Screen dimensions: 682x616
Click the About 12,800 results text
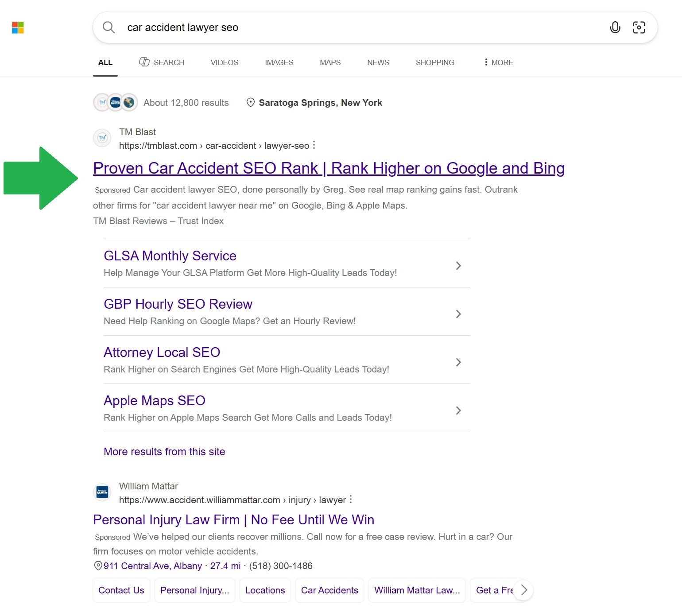tap(186, 103)
